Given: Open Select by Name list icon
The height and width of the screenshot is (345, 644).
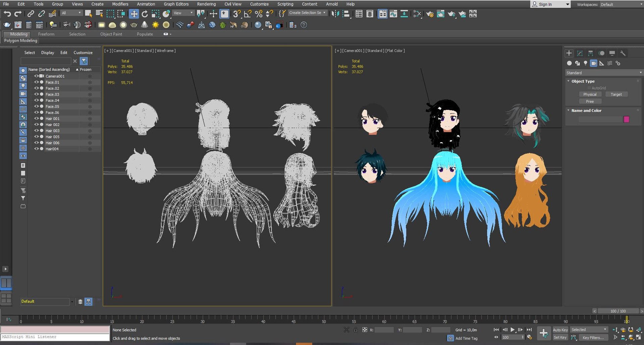Looking at the screenshot, I should point(99,14).
